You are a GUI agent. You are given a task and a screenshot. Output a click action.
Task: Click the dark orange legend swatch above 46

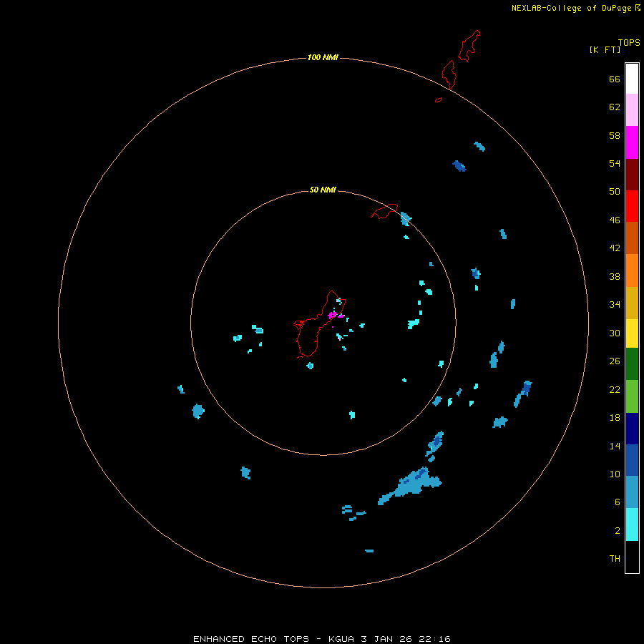pyautogui.click(x=632, y=238)
